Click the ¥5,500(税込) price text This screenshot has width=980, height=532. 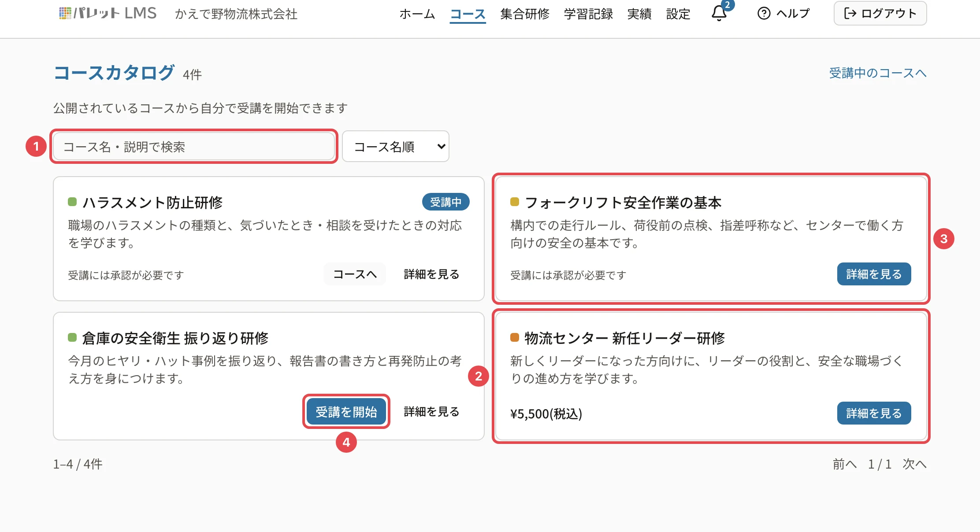tap(546, 414)
